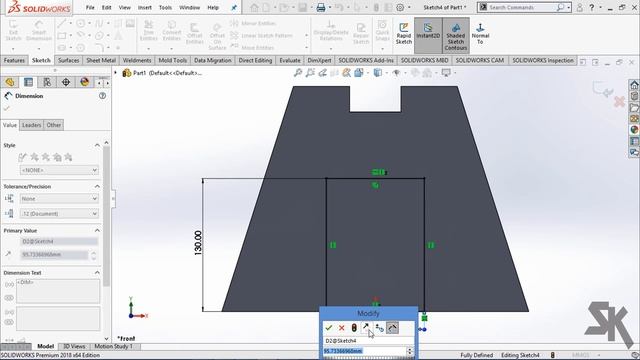Click Mirror Entities in the ribbon
Screen dimensions: 640x360
click(253, 23)
